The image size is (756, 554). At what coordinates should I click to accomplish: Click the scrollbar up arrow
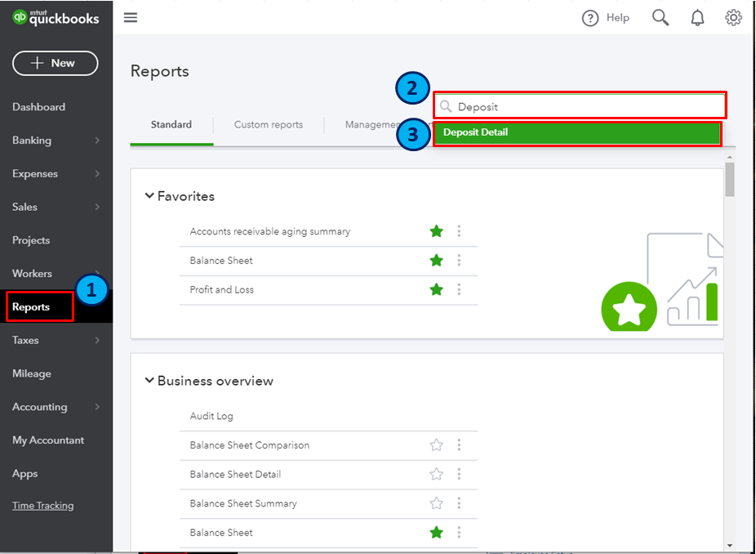[730, 158]
